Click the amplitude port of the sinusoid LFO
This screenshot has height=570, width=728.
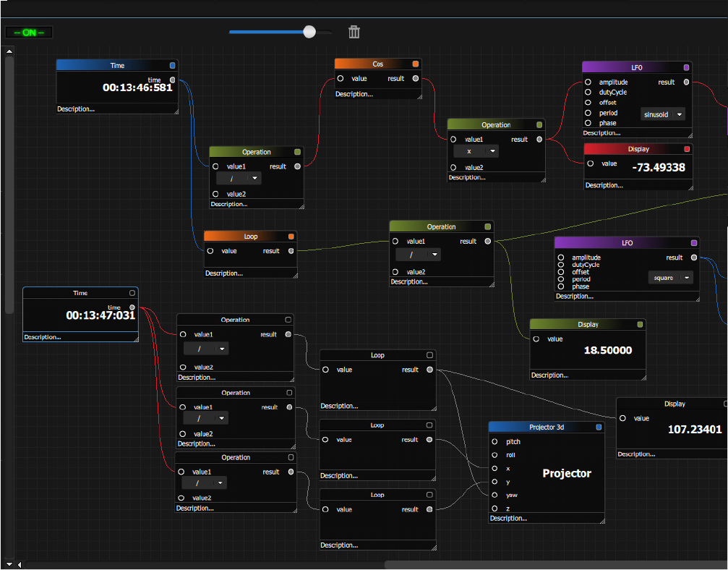[588, 82]
